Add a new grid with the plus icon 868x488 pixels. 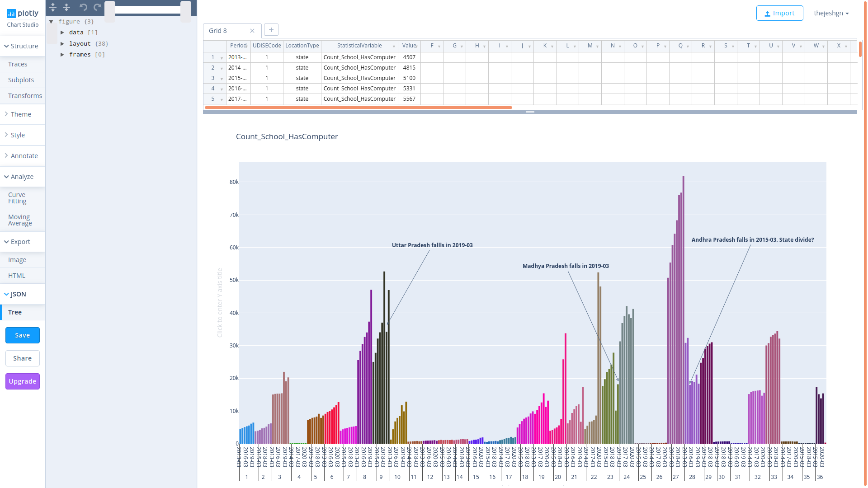coord(271,29)
